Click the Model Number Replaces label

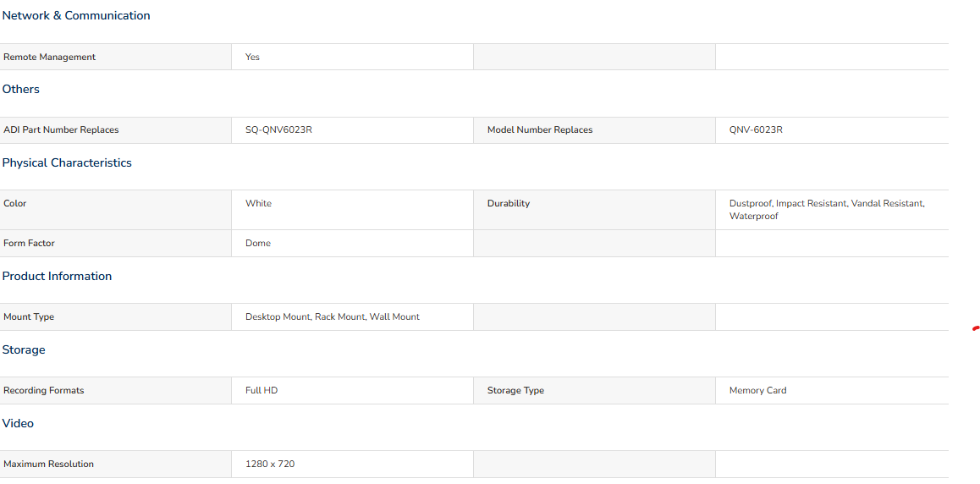tap(539, 129)
